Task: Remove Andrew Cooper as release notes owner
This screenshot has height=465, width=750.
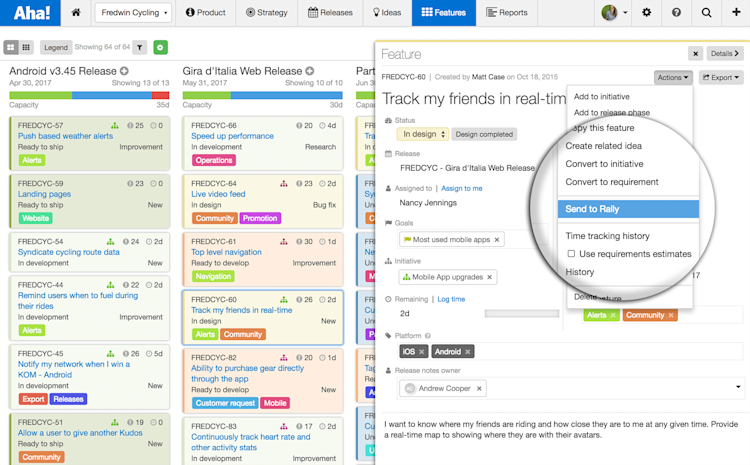Action: tap(479, 388)
